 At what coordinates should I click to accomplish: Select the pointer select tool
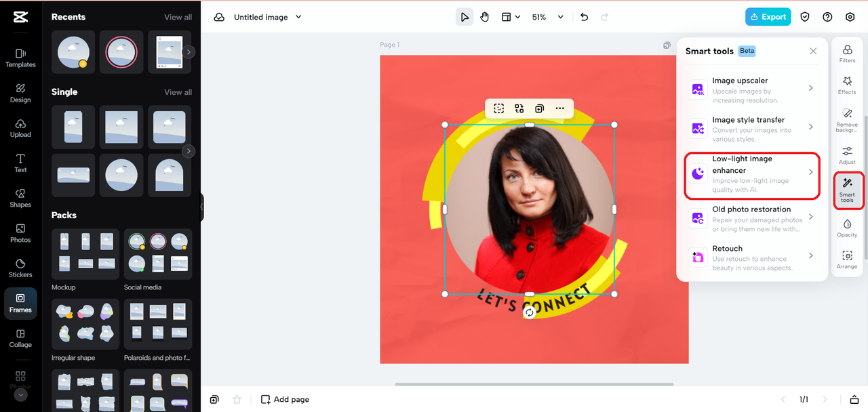[x=465, y=17]
